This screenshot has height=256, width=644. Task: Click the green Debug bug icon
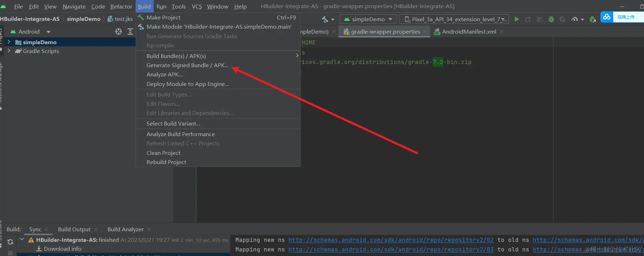551,19
